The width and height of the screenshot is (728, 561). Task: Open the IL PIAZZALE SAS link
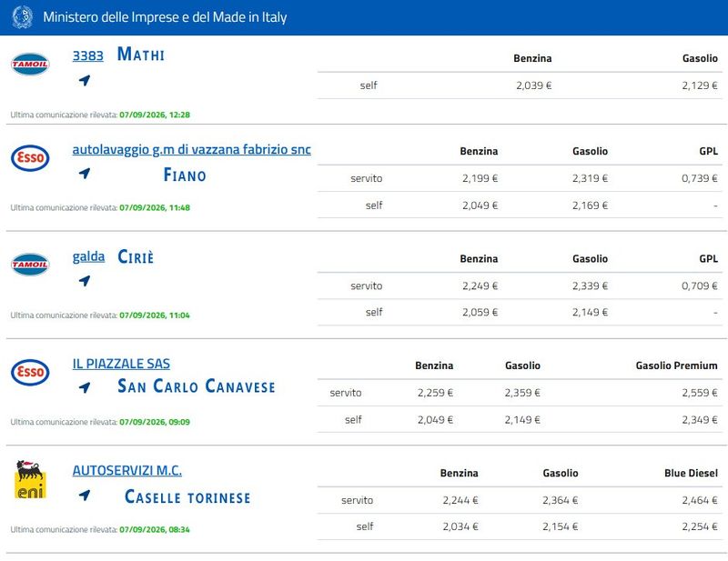121,364
